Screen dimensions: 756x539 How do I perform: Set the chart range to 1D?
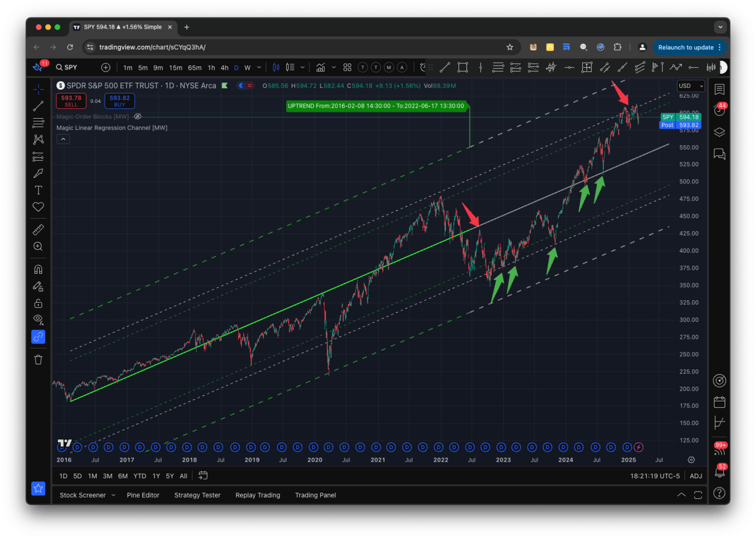coord(63,476)
